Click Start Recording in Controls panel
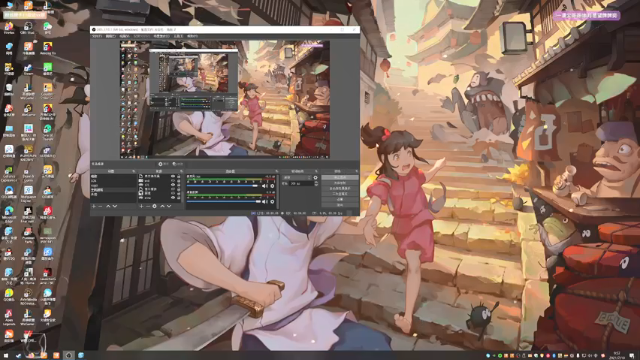The image size is (640, 360). 340,183
